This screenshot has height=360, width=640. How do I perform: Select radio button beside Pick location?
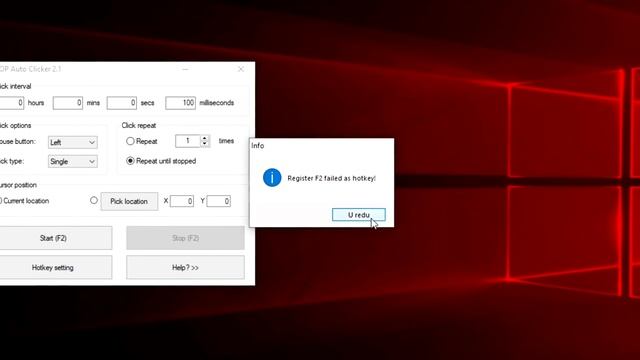tap(94, 200)
